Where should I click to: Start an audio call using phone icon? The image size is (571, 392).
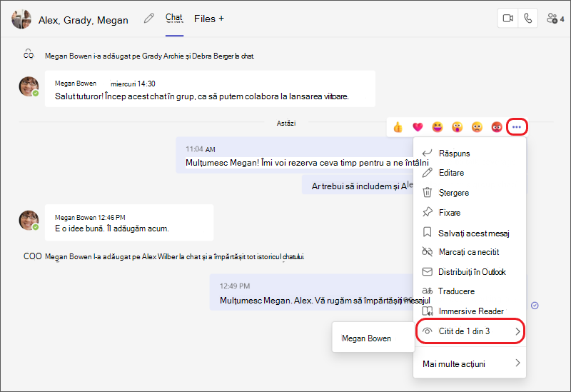[527, 19]
